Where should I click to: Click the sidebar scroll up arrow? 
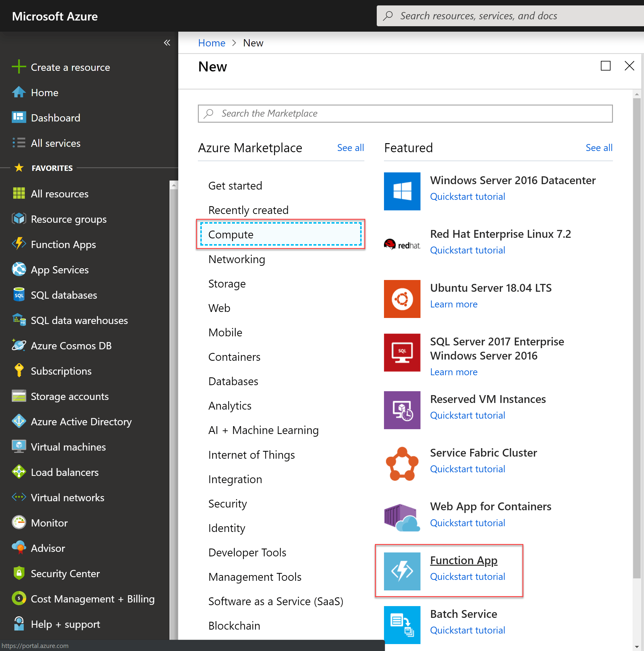[174, 185]
